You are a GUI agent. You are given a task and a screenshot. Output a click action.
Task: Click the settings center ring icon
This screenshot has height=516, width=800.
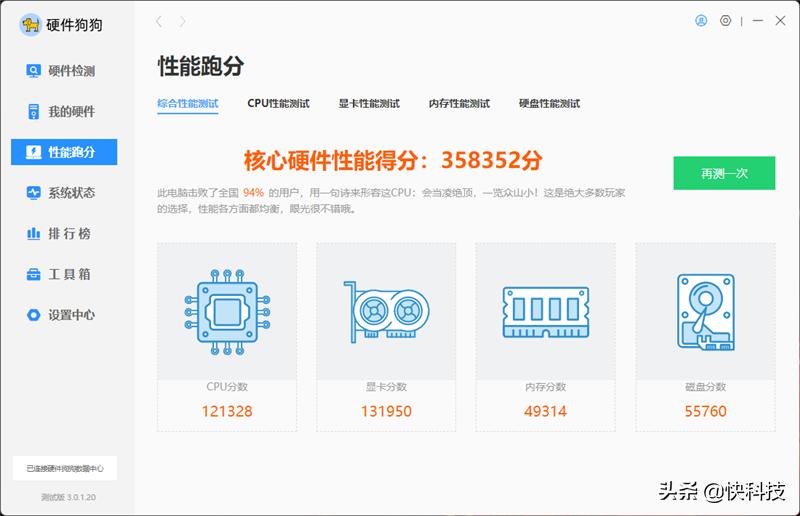coord(33,315)
